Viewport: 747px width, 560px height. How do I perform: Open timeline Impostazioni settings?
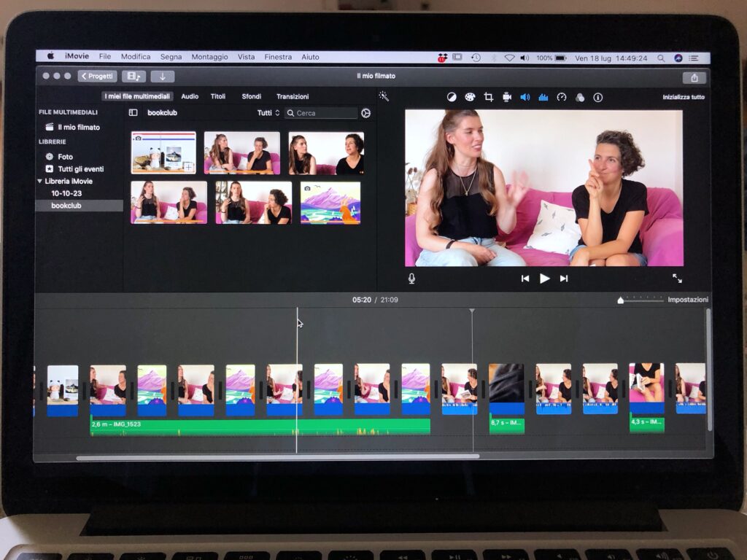pos(687,300)
